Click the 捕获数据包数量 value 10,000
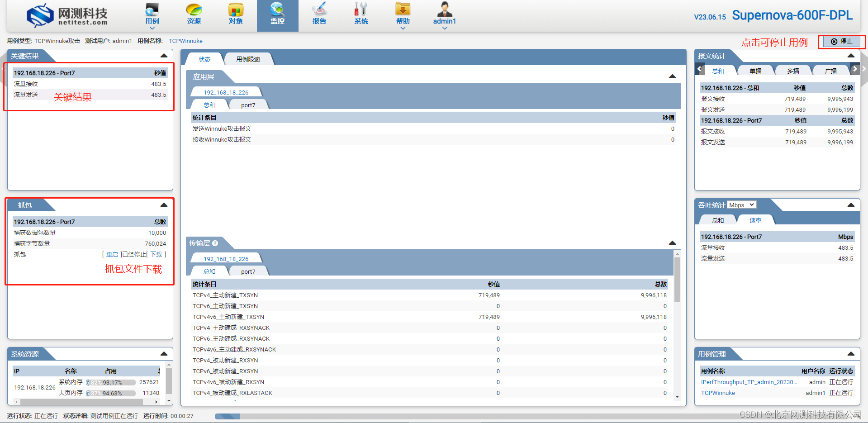The height and width of the screenshot is (423, 868). coord(157,233)
